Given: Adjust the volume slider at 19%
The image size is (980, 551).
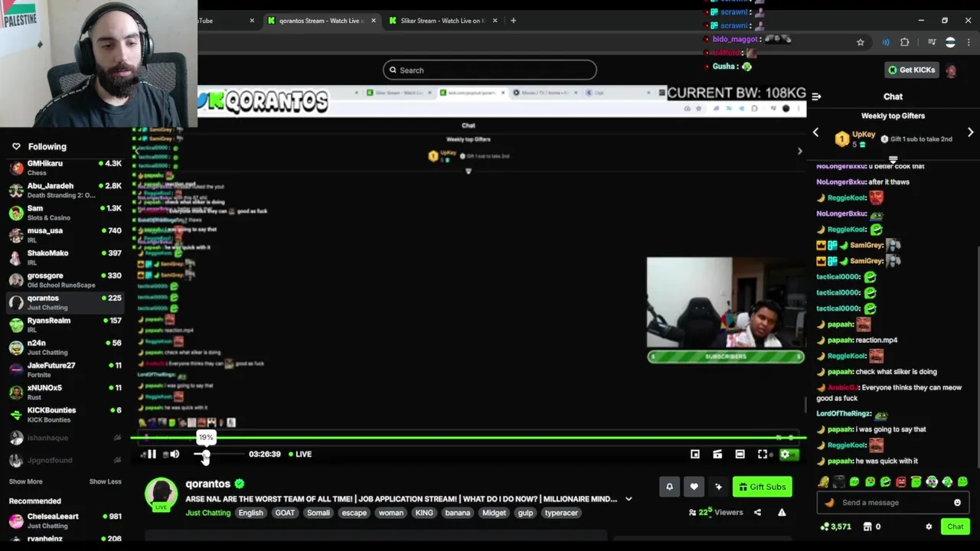Looking at the screenshot, I should (x=205, y=454).
